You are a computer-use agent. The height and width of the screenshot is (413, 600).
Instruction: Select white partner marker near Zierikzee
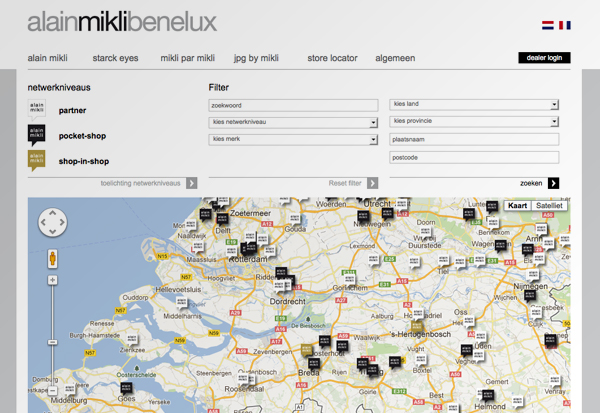[132, 339]
